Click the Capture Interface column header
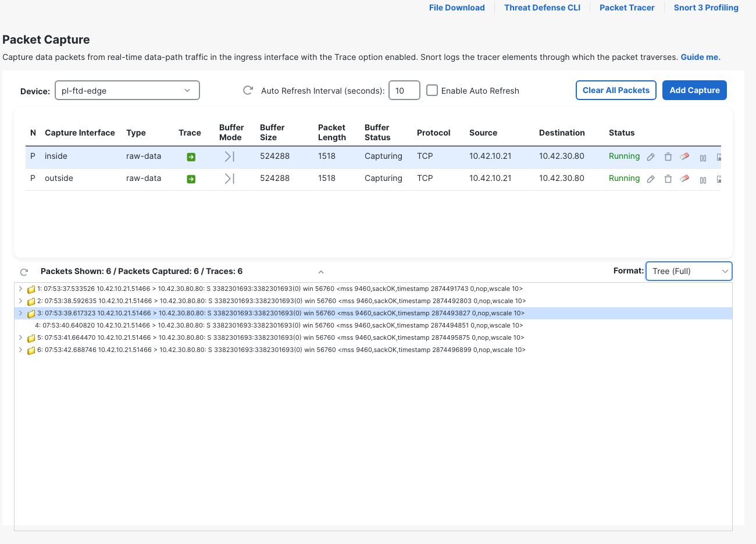 click(x=80, y=133)
